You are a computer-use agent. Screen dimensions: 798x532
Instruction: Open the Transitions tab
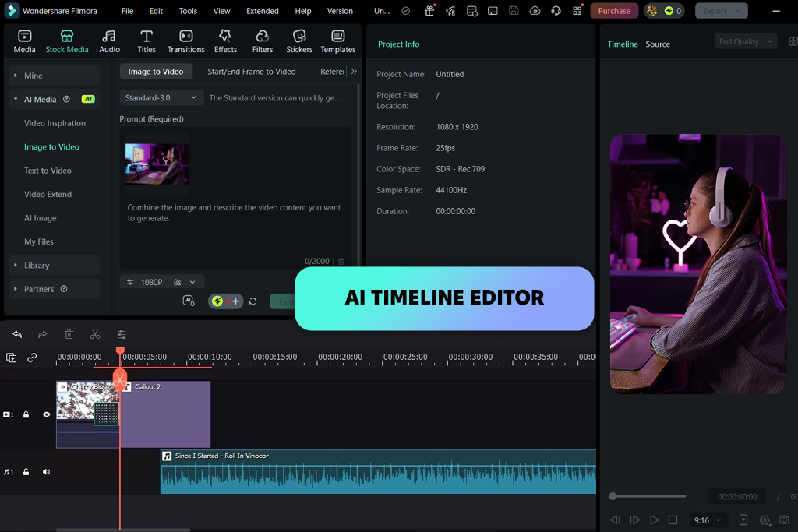(x=185, y=41)
